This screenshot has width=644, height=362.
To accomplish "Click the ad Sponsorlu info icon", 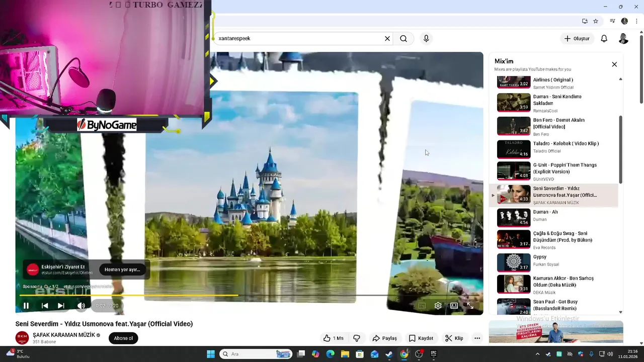I will click(x=46, y=287).
